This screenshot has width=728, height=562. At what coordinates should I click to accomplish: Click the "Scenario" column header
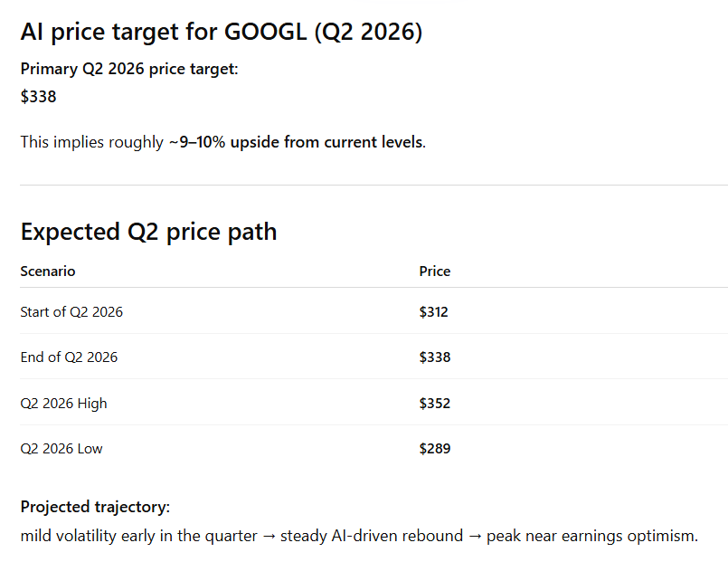coord(48,271)
